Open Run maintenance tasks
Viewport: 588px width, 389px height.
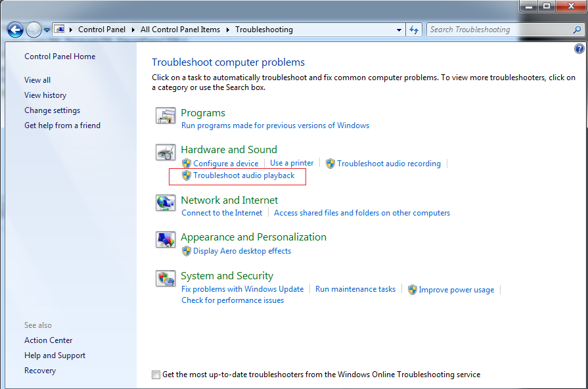(x=355, y=289)
